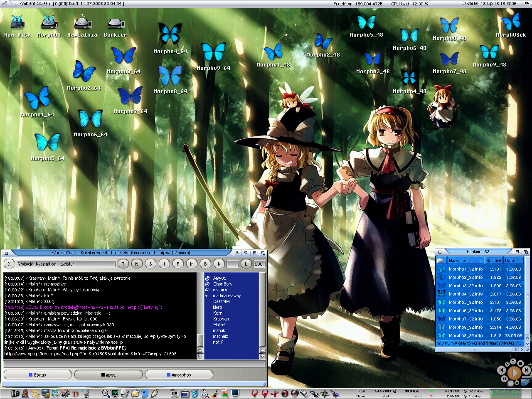Click the Previous track button on the media player
532x399 pixels.
click(501, 369)
